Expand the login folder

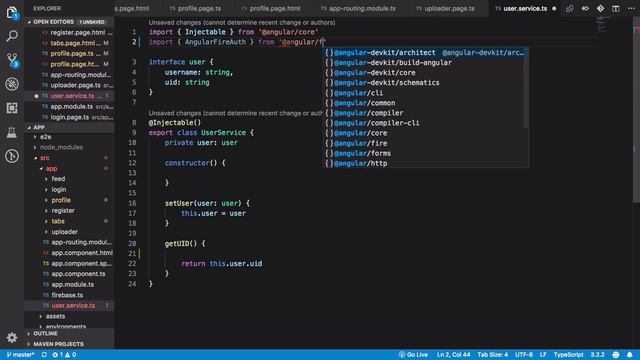click(x=59, y=189)
